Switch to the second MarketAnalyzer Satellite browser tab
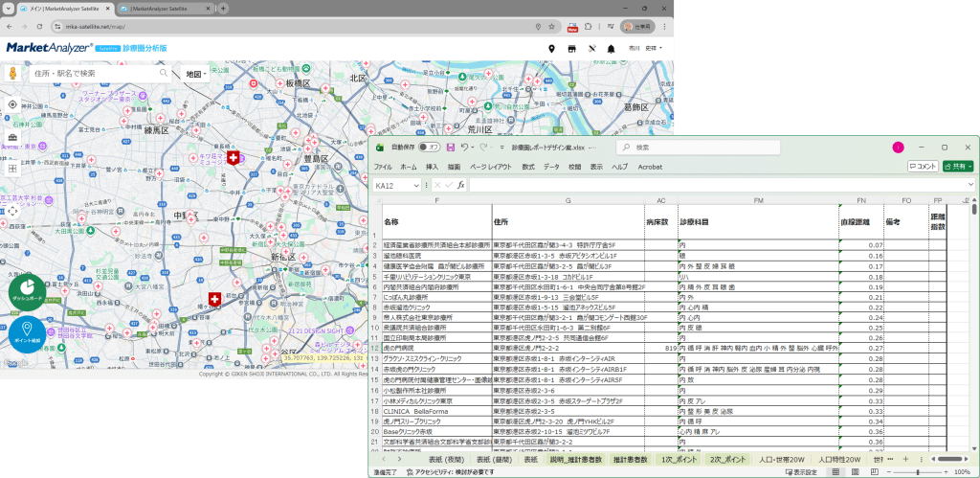Viewport: 980px width, 478px height. [165, 8]
